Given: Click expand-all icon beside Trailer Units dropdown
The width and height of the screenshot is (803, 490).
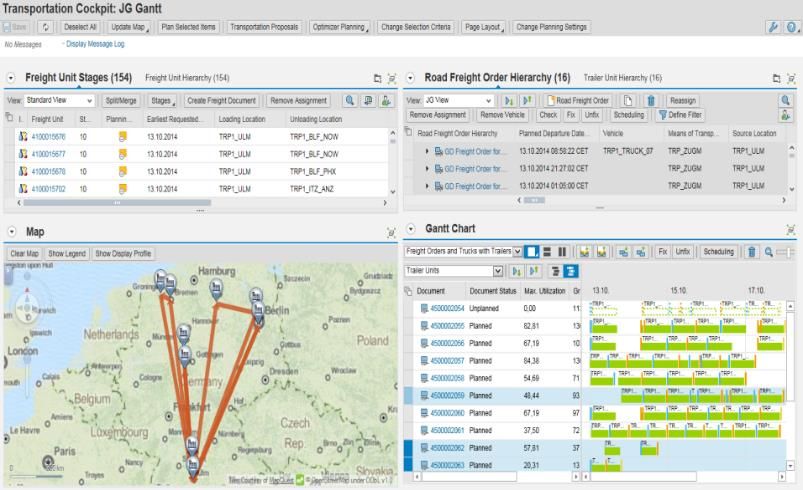Looking at the screenshot, I should pos(516,271).
